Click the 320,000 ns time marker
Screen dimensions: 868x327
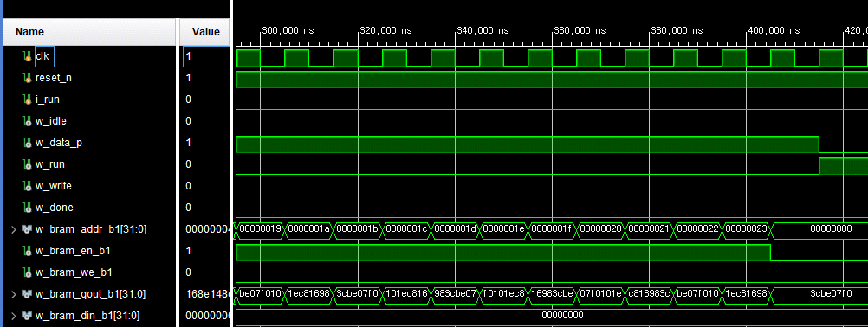386,31
